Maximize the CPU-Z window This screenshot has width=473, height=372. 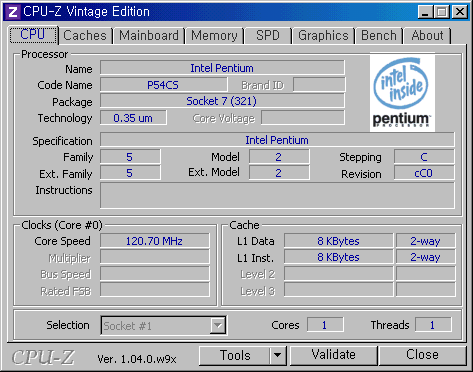tap(442, 12)
